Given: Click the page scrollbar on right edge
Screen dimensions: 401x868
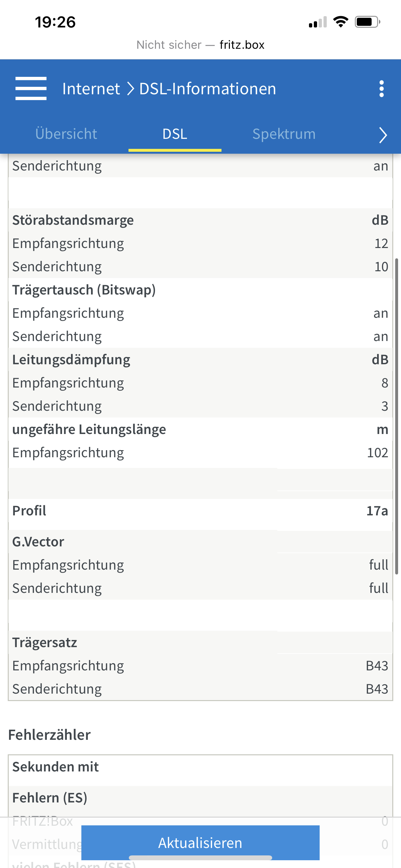Looking at the screenshot, I should [396, 416].
